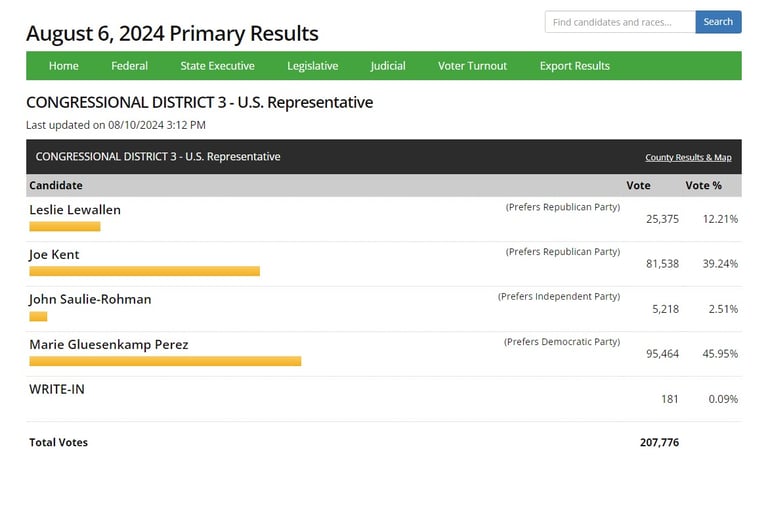Screen dimensions: 768x512
Task: Click the Vote % column header
Action: coord(703,186)
